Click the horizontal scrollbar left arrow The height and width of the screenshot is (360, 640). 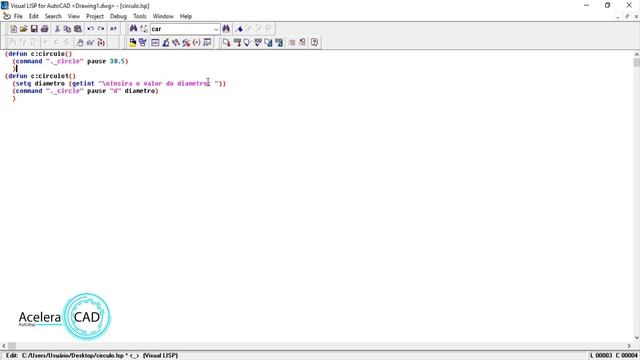[4, 346]
